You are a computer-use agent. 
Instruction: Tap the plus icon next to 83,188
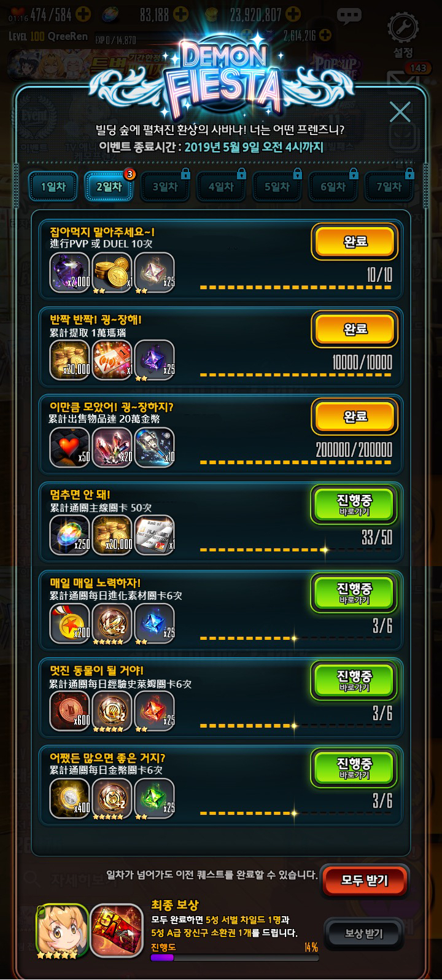[180, 14]
